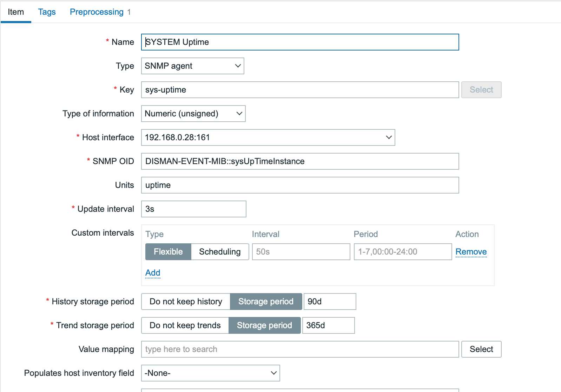561x392 pixels.
Task: Select the Item tab
Action: coord(16,12)
